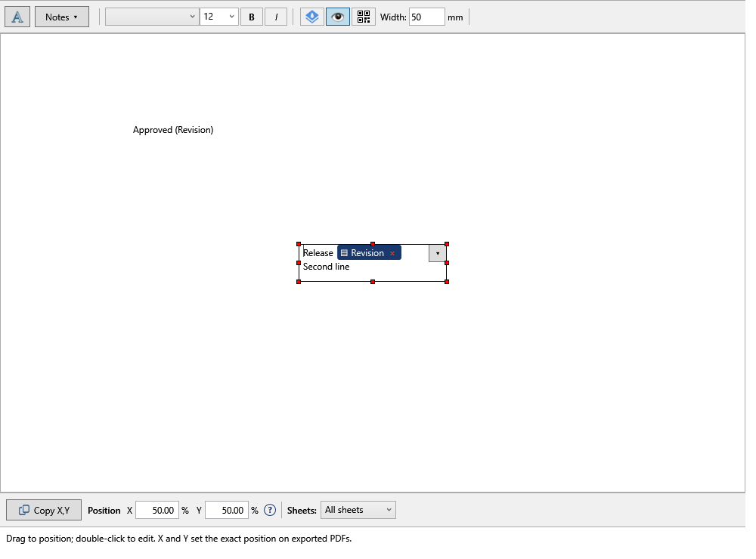This screenshot has width=756, height=559.
Task: Click the blue layer diamond icon
Action: click(312, 17)
